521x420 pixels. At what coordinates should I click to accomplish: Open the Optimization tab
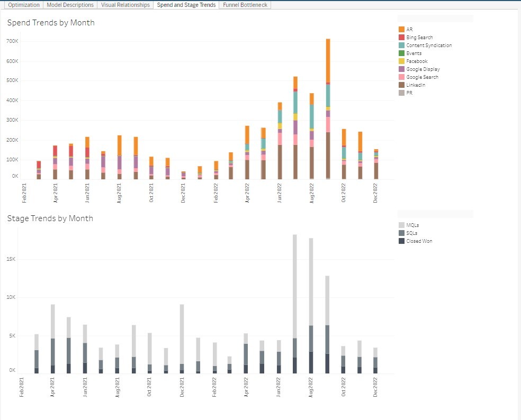[24, 5]
